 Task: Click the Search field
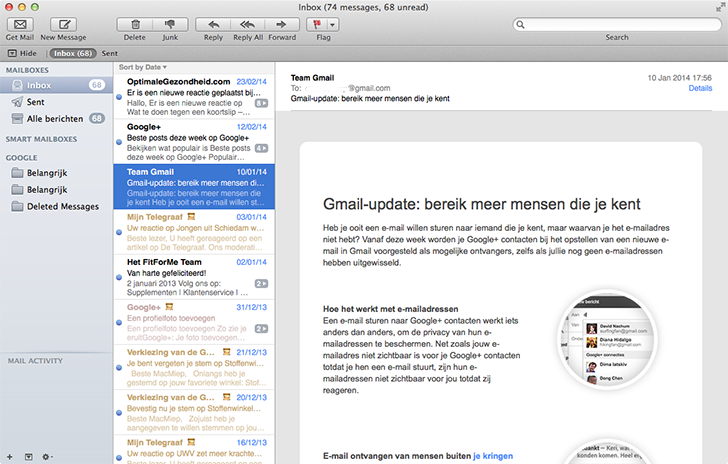(x=617, y=24)
